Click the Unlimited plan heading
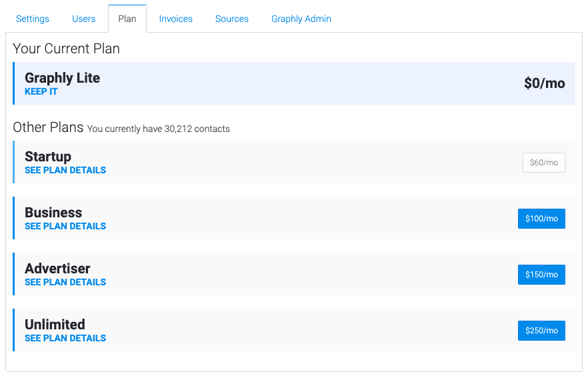 pyautogui.click(x=55, y=325)
